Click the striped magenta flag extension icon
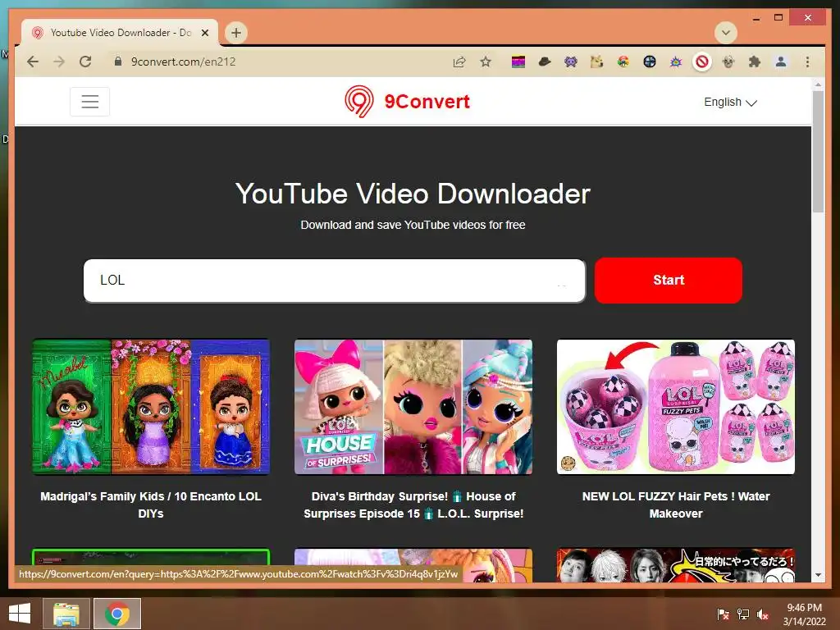The width and height of the screenshot is (840, 630). [518, 62]
